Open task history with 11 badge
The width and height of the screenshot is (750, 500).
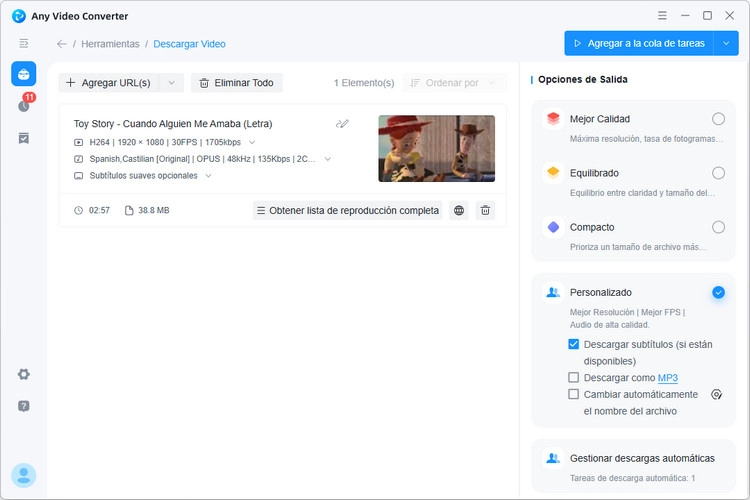coord(24,106)
